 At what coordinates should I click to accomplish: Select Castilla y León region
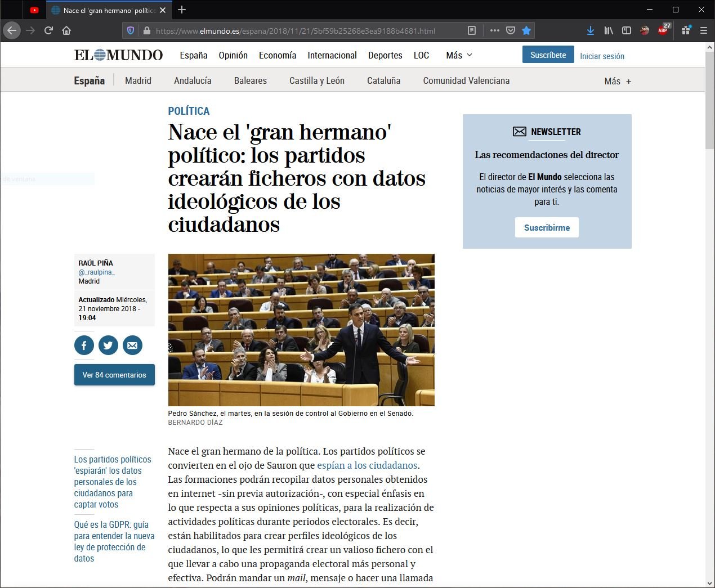(317, 80)
